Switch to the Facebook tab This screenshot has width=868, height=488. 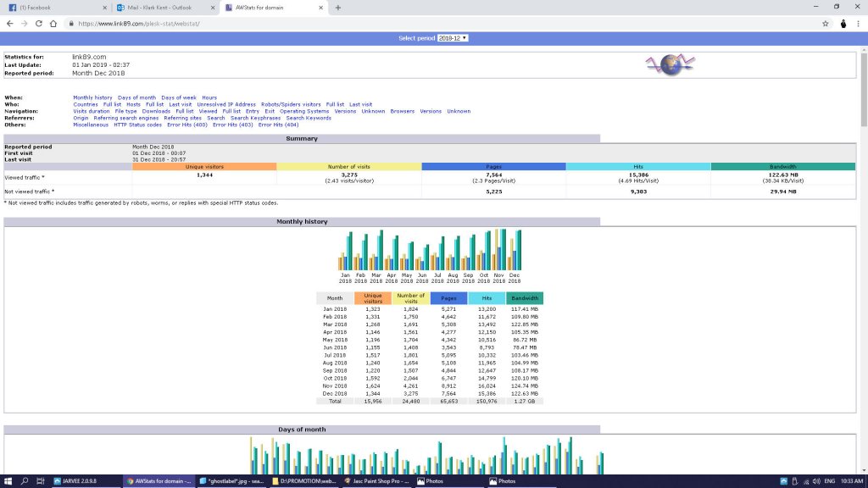pos(51,8)
